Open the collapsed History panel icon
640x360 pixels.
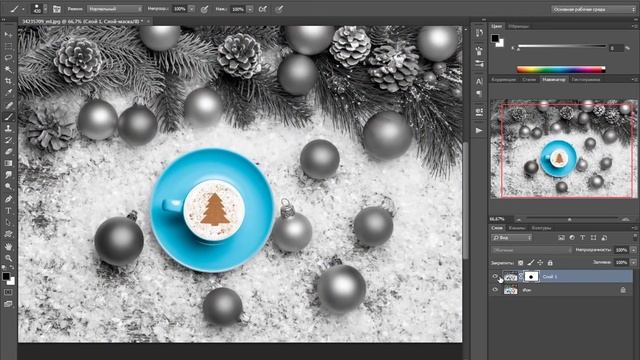point(479,33)
